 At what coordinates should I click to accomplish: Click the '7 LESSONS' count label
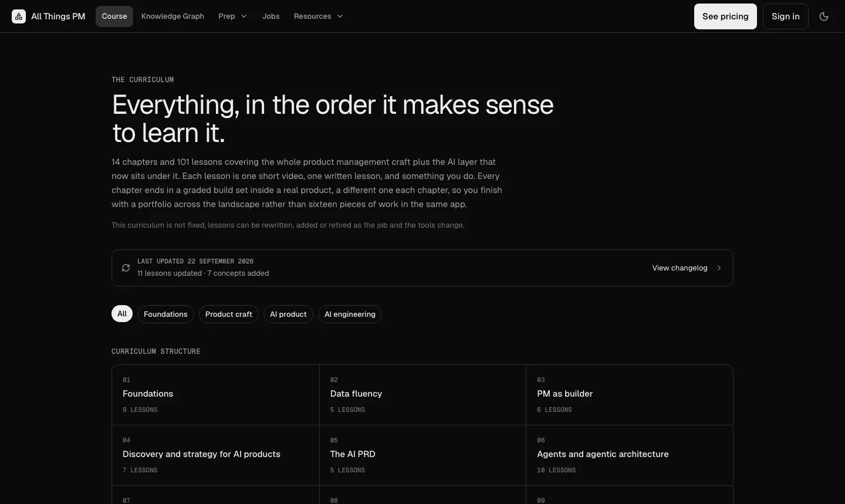point(140,470)
